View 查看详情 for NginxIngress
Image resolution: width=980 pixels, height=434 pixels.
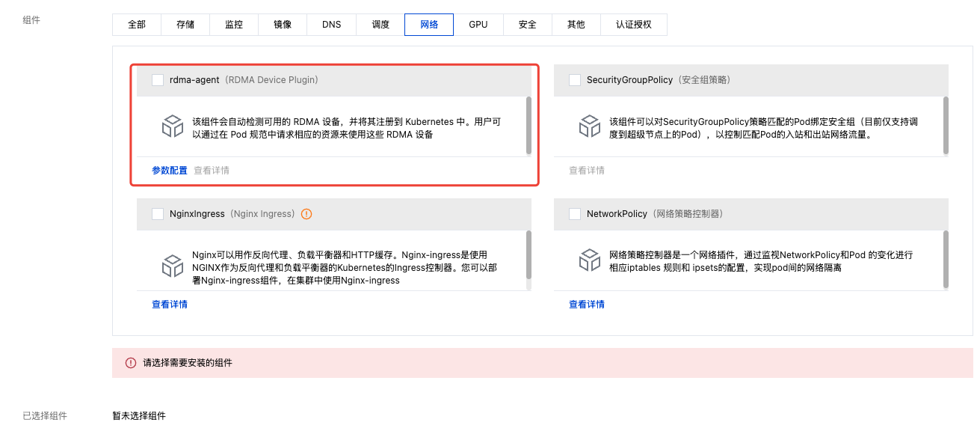pyautogui.click(x=170, y=305)
